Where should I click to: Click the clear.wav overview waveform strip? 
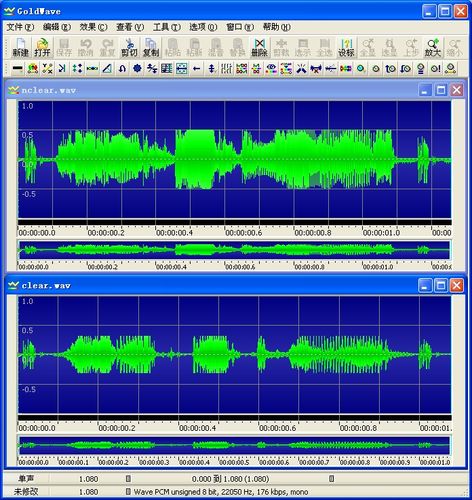234,445
